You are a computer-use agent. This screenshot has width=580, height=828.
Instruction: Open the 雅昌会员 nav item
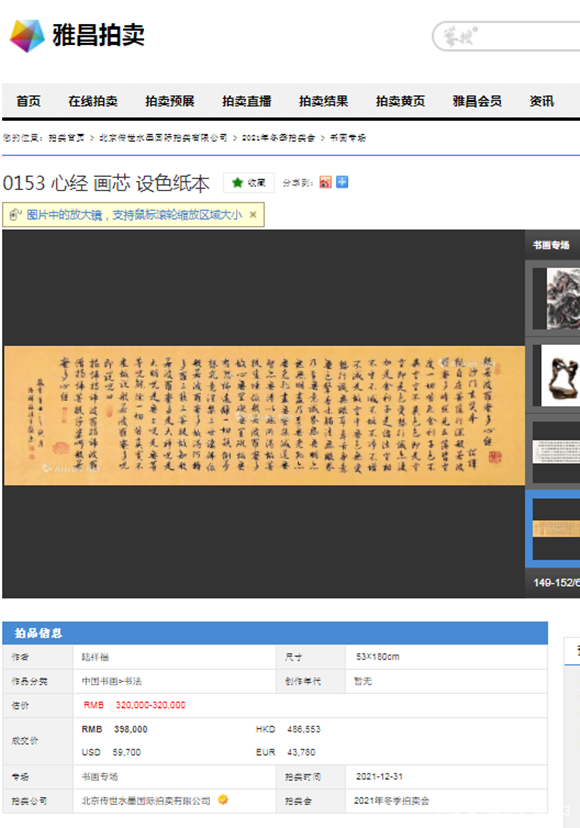(x=477, y=101)
